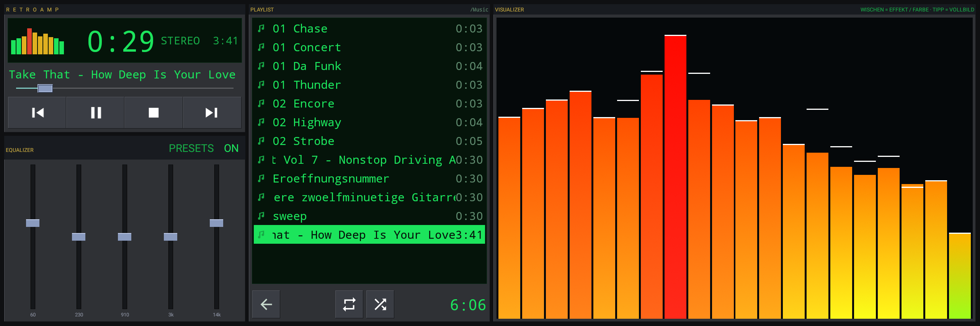Click the 3k equalizer slider handle
980x326 pixels.
point(170,237)
